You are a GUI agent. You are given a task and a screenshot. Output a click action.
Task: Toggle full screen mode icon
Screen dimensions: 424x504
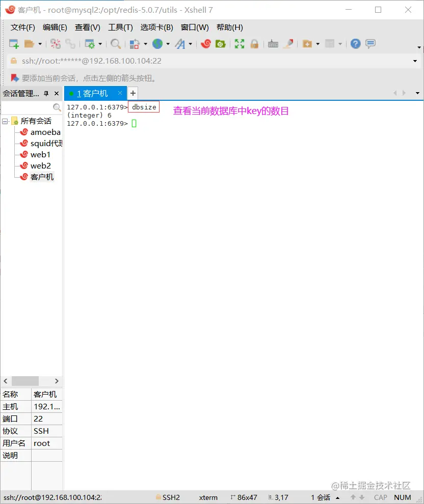(240, 44)
